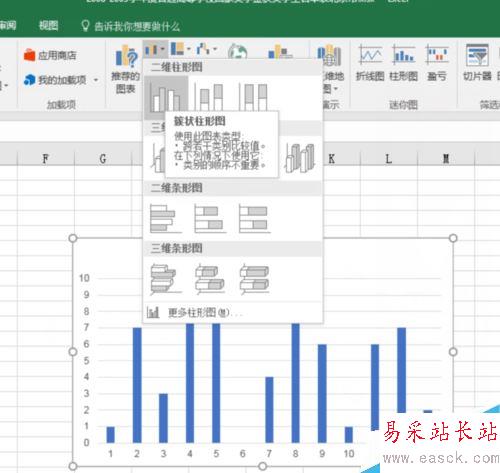Select the 3-D 100% stacked bar chart

tap(255, 279)
